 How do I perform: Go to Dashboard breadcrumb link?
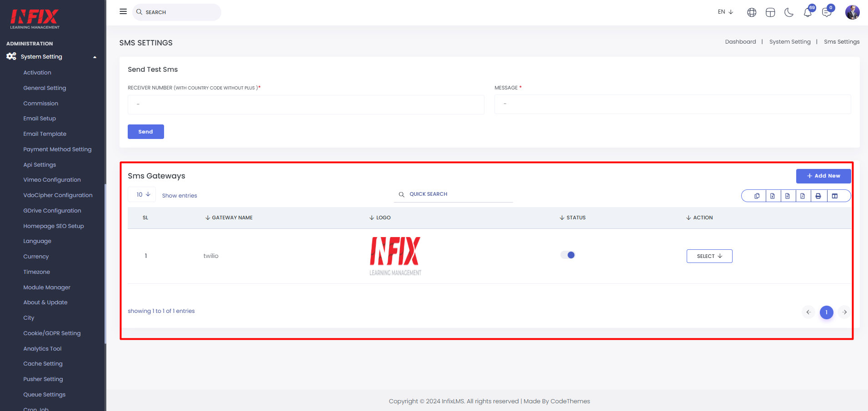coord(740,42)
